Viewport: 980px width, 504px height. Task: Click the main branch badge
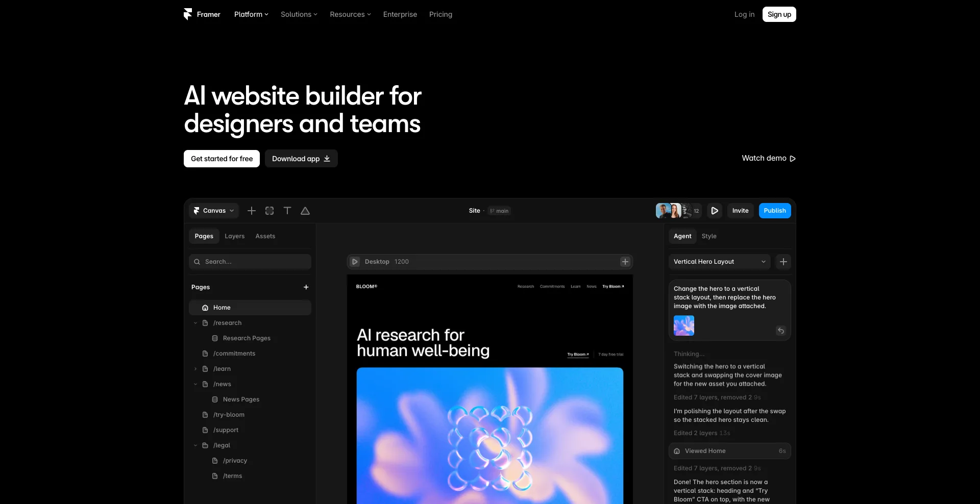coord(499,211)
